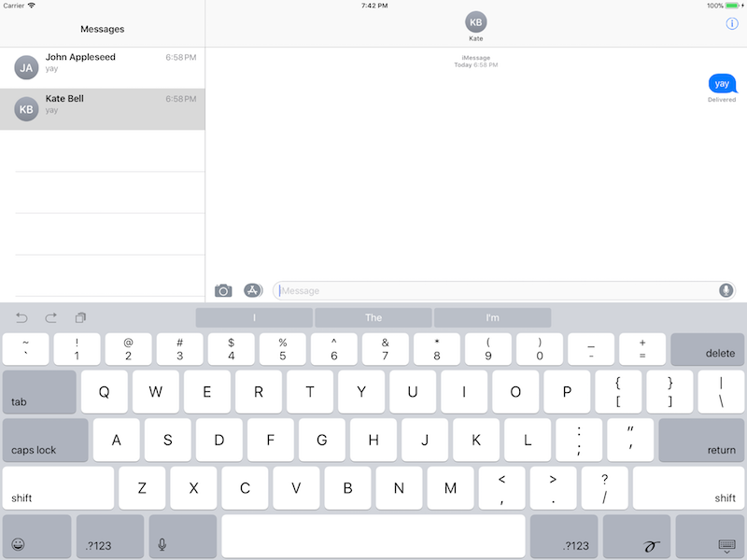Open Kate Bell conversation
Image resolution: width=747 pixels, height=560 pixels.
[x=103, y=109]
